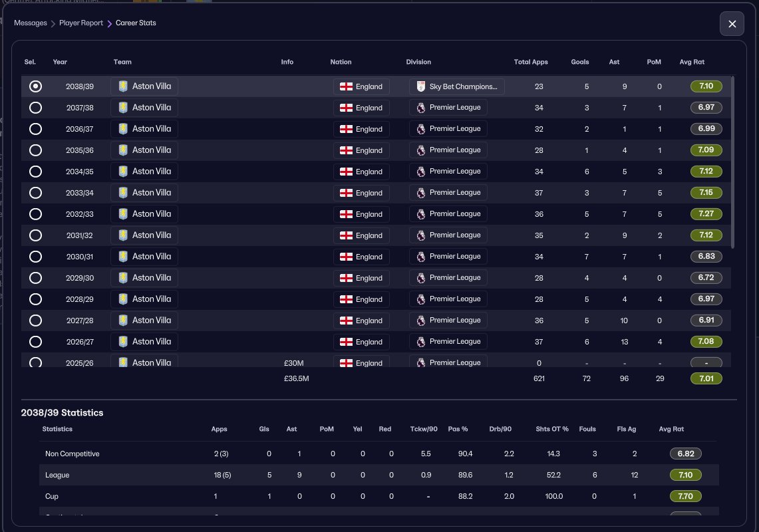Sort table by Avg Rat column header

[692, 62]
